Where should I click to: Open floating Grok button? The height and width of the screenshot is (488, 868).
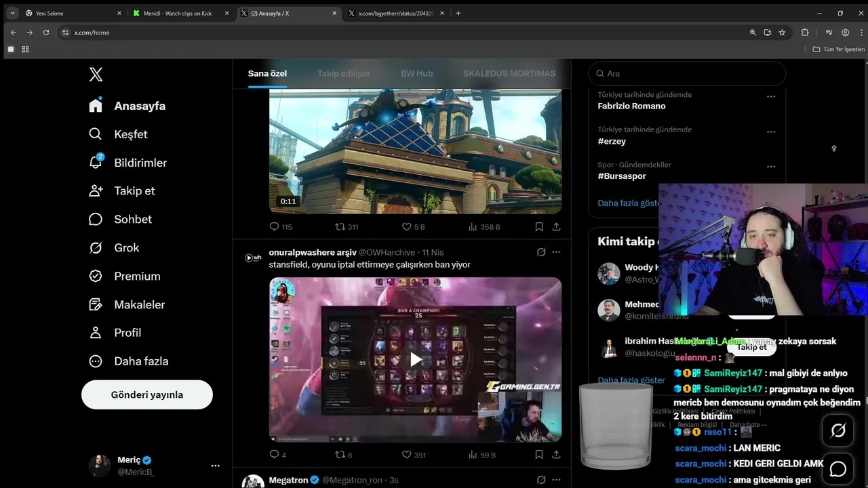(838, 431)
